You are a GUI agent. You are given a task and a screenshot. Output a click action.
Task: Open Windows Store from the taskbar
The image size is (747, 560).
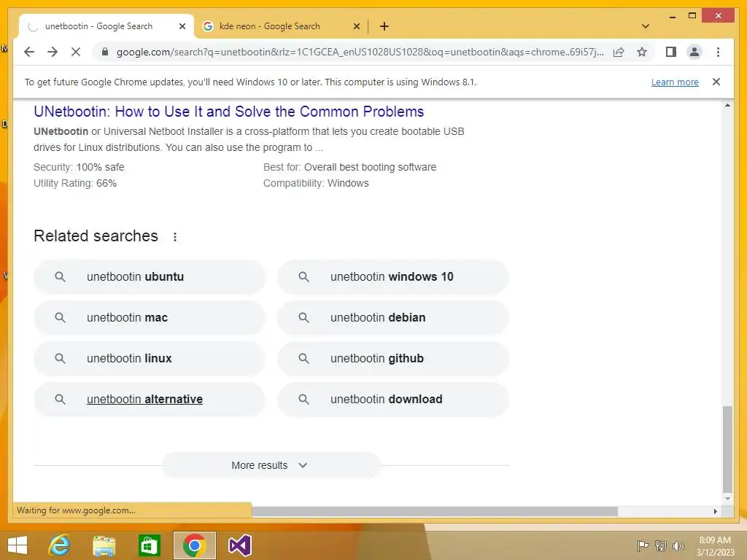(x=149, y=545)
